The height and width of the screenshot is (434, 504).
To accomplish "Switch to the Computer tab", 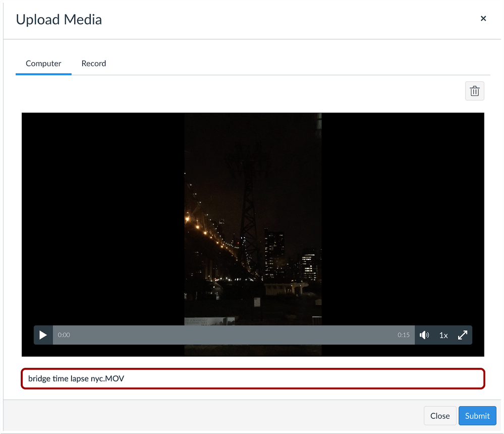I will pyautogui.click(x=43, y=63).
